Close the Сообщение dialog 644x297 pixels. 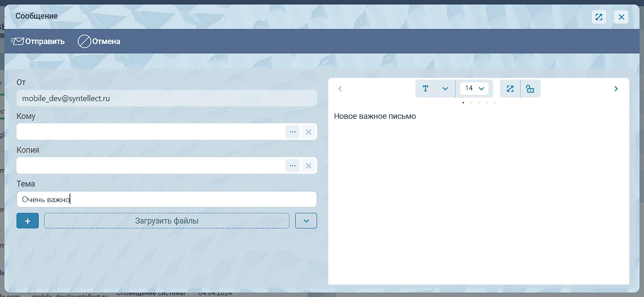pyautogui.click(x=621, y=17)
